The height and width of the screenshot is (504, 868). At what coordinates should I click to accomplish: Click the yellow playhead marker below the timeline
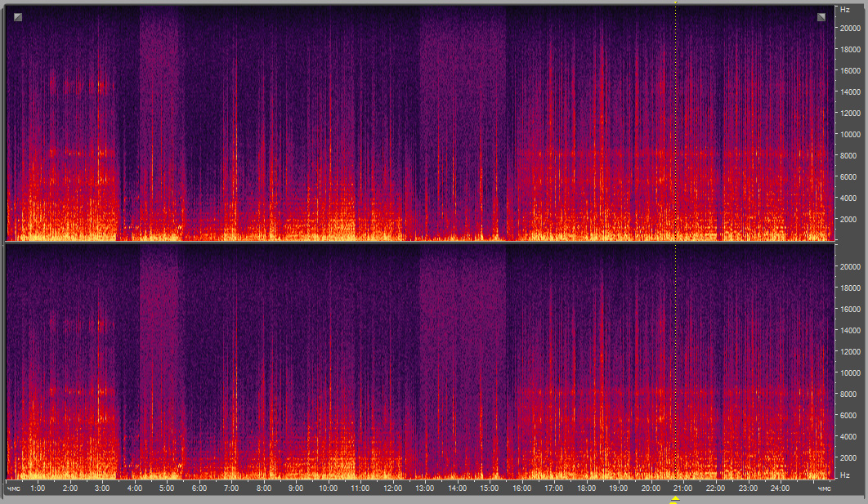point(674,501)
